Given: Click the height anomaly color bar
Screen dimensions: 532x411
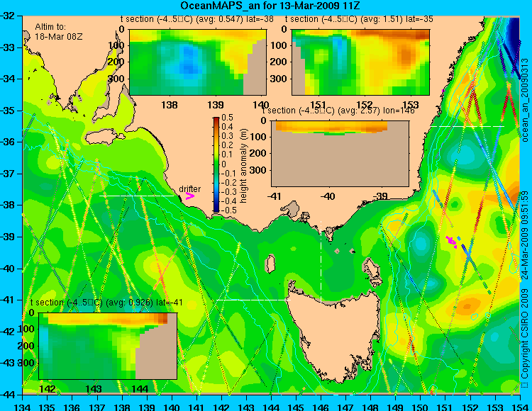Looking at the screenshot, I should click(x=216, y=164).
